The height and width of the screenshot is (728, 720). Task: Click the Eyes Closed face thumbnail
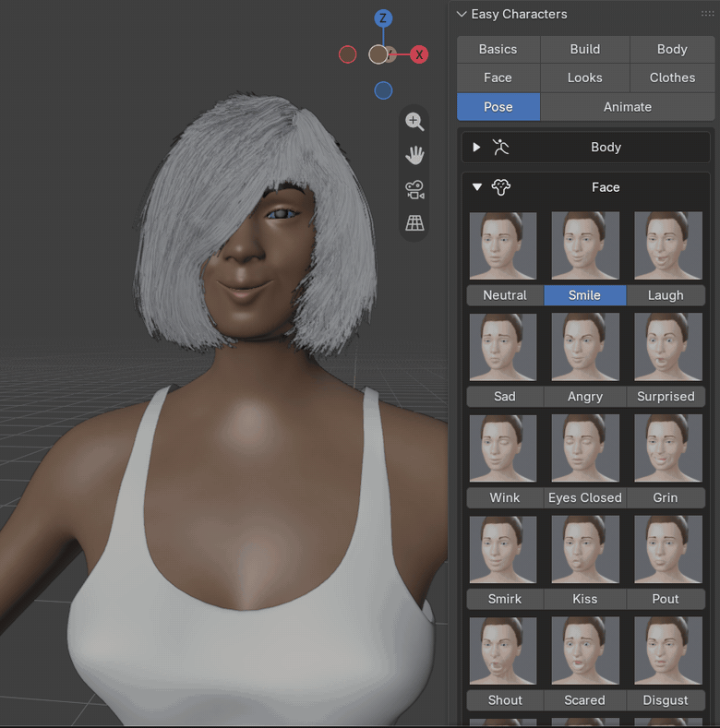(585, 448)
